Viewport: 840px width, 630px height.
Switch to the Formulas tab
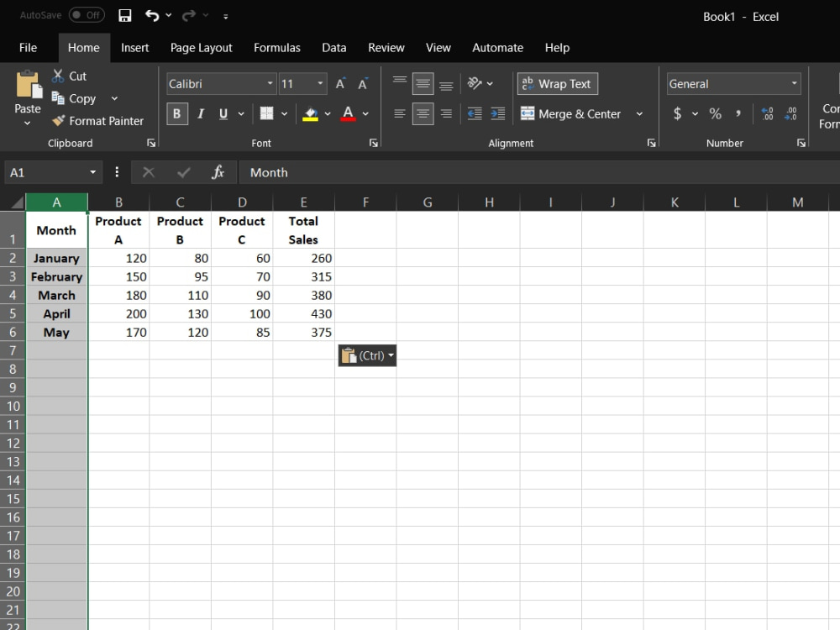(277, 48)
